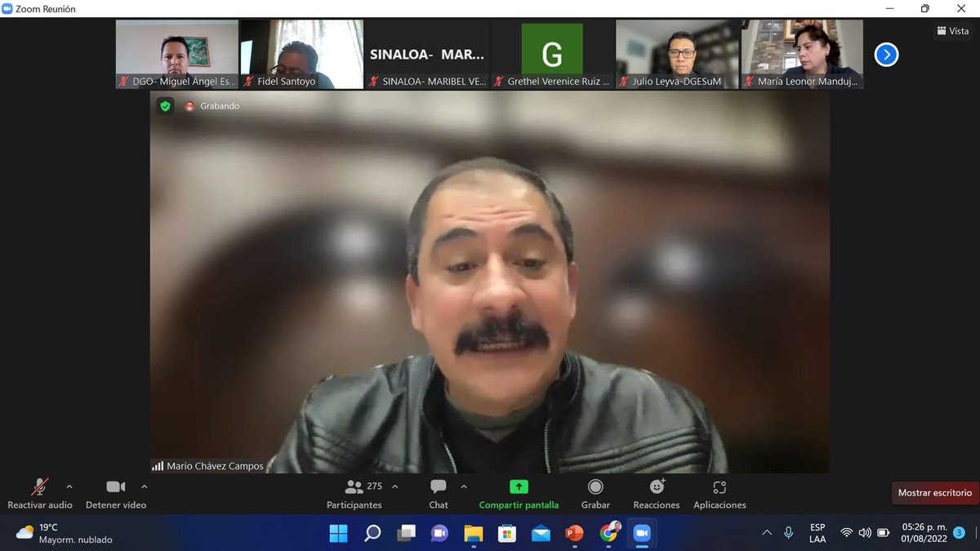Click the "Mario Chávez Campos" name label
The width and height of the screenshot is (980, 551).
pyautogui.click(x=215, y=466)
